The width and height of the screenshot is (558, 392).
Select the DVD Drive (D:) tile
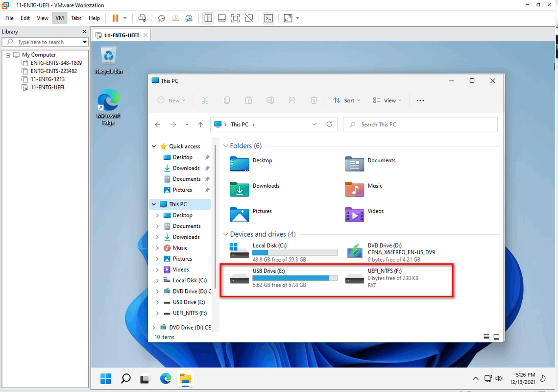(390, 252)
